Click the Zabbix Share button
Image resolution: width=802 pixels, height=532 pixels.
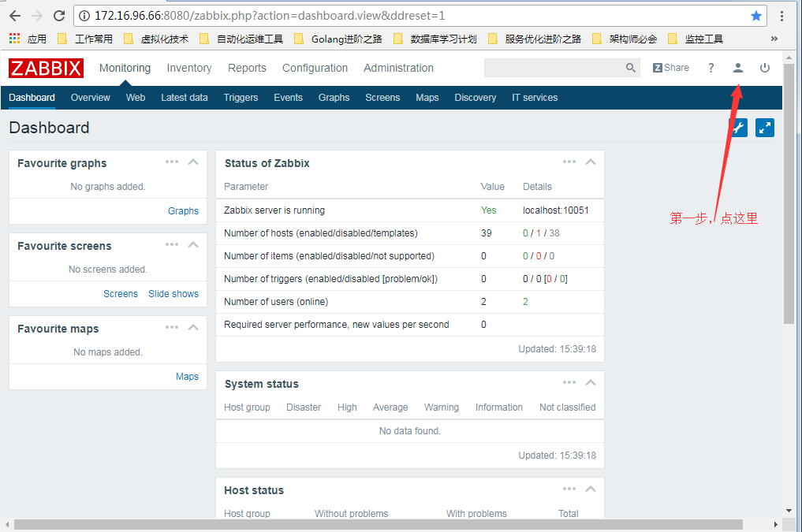point(671,68)
